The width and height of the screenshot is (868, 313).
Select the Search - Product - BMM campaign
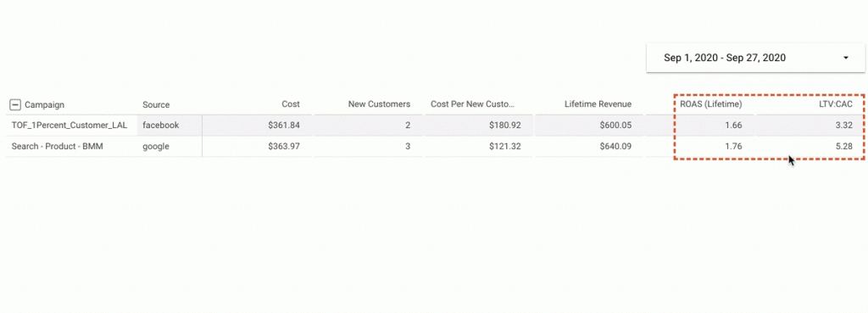(57, 147)
